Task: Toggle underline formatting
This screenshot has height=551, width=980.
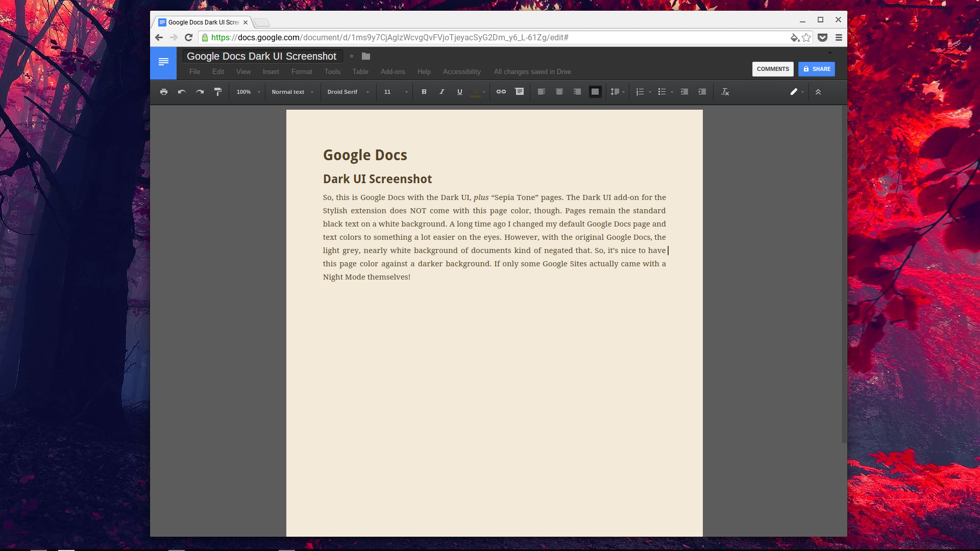Action: [459, 92]
